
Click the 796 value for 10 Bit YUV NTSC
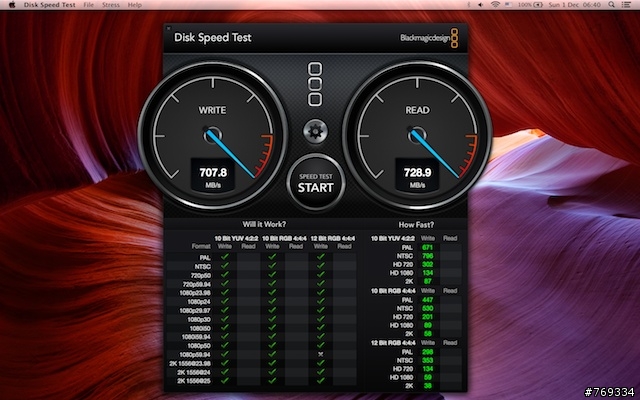tap(427, 256)
